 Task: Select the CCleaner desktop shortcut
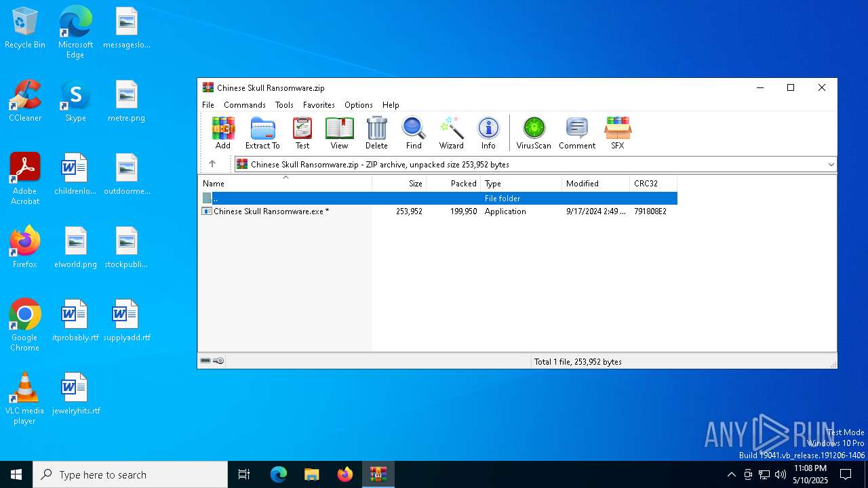[x=25, y=102]
